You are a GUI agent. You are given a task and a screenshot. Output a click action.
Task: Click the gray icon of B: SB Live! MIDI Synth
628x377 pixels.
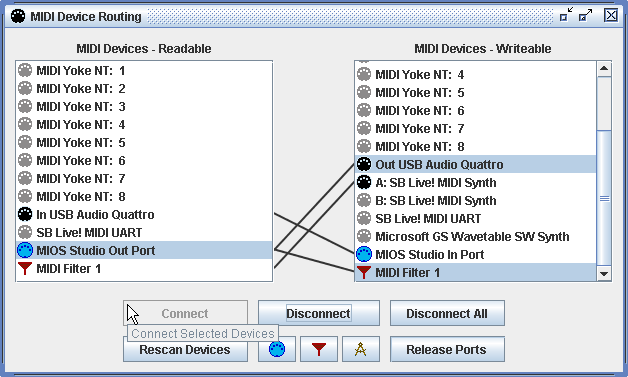[x=364, y=200]
